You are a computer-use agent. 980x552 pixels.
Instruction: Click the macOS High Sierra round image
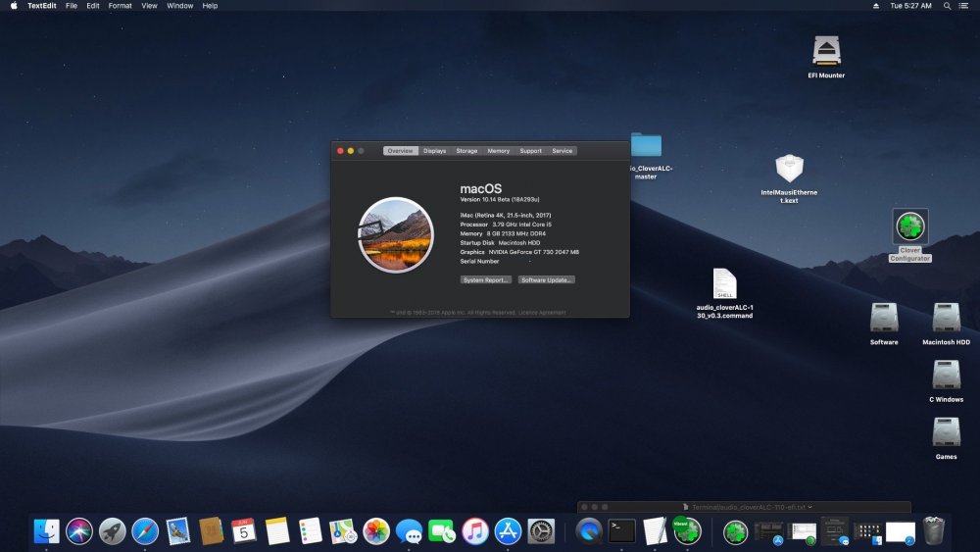[x=396, y=235]
